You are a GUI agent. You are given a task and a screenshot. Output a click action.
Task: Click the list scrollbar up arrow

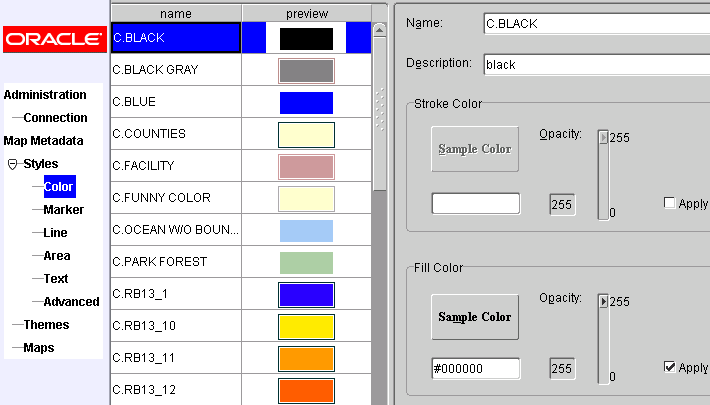pyautogui.click(x=379, y=30)
